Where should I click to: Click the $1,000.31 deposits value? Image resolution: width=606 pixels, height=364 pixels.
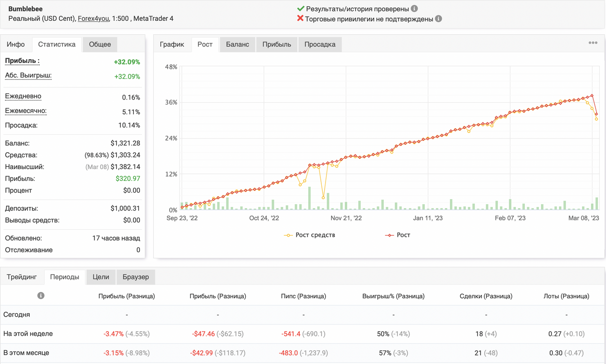coord(125,209)
